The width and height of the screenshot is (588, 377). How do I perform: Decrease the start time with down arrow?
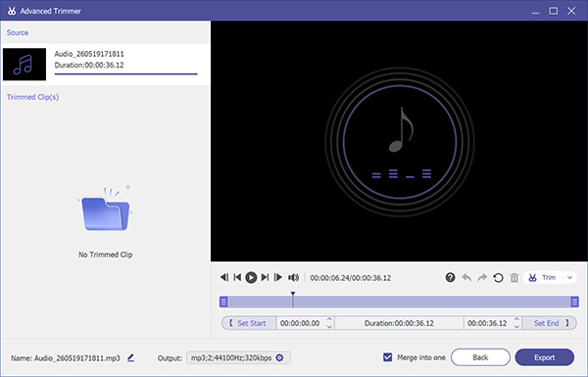329,327
